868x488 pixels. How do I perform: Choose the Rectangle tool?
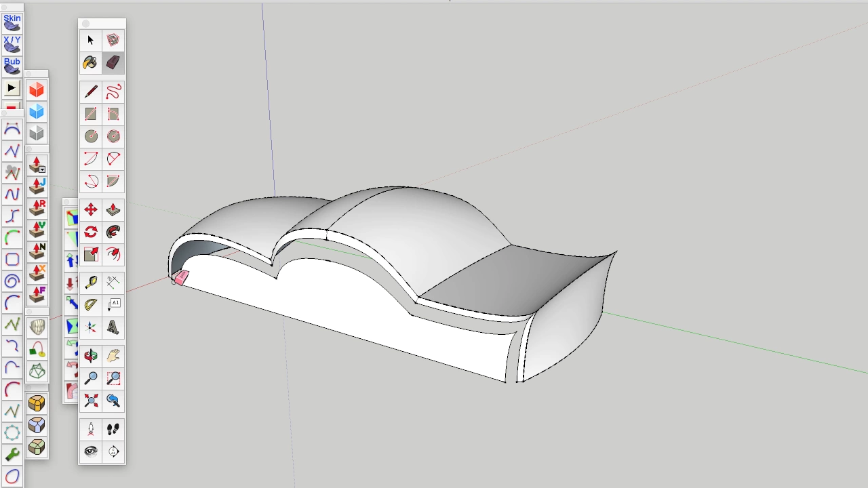coord(91,114)
